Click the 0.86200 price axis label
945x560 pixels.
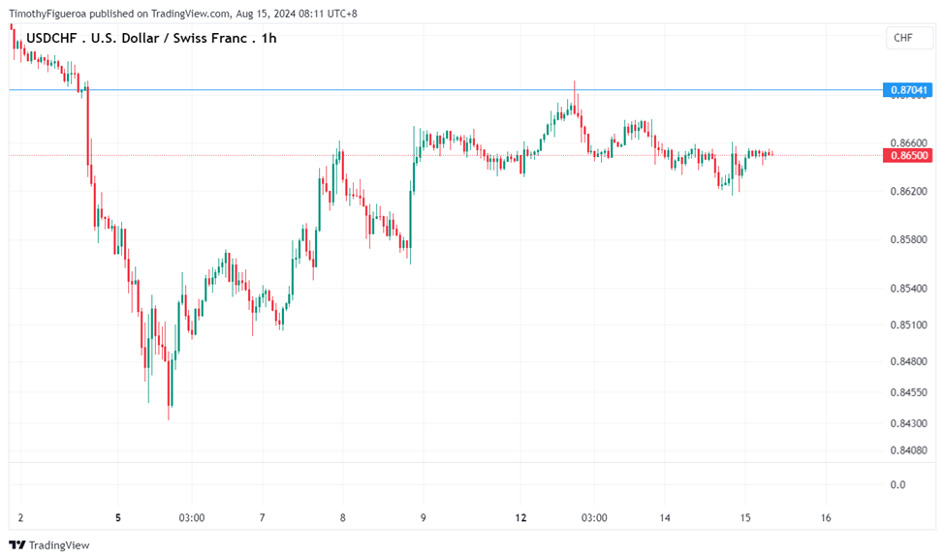[x=909, y=192]
